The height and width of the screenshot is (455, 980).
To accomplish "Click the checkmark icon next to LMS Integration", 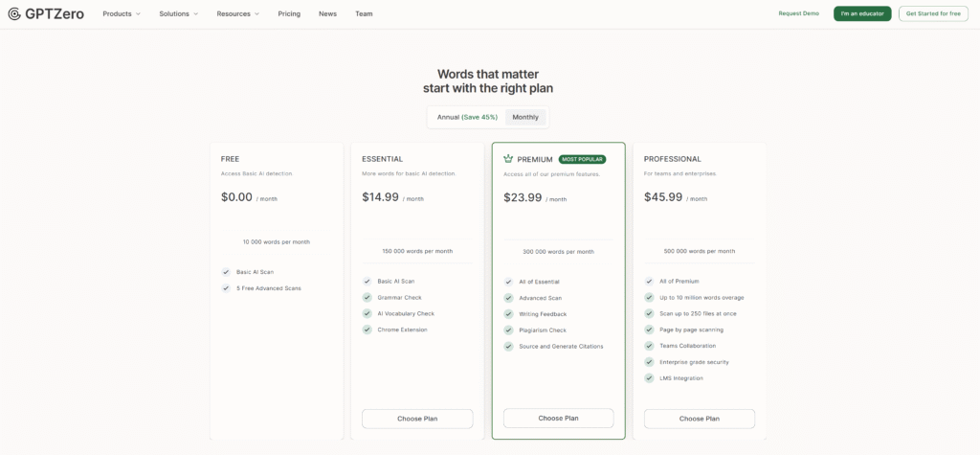I will coord(649,378).
